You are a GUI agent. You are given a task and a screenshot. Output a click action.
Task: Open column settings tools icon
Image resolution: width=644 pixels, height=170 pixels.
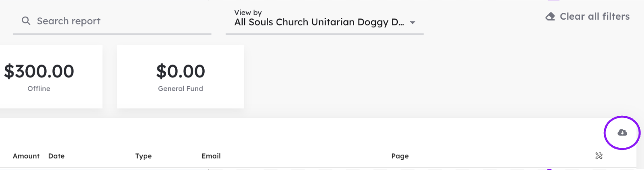pos(599,156)
